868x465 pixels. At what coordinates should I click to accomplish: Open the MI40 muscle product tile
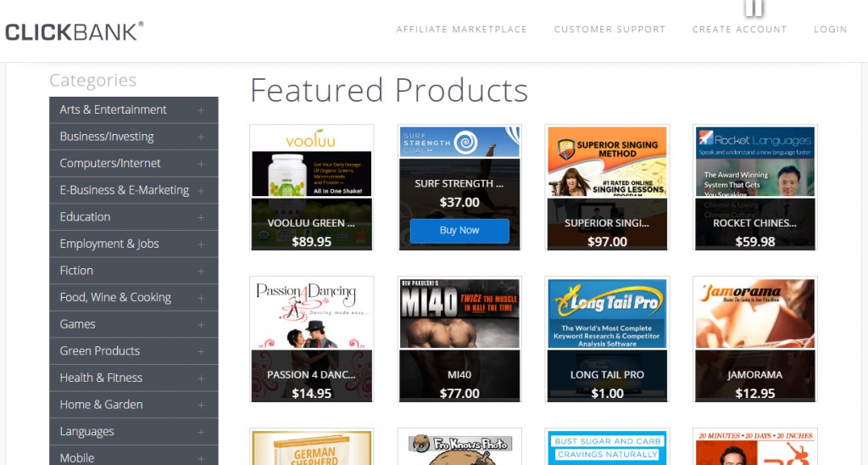click(x=459, y=339)
